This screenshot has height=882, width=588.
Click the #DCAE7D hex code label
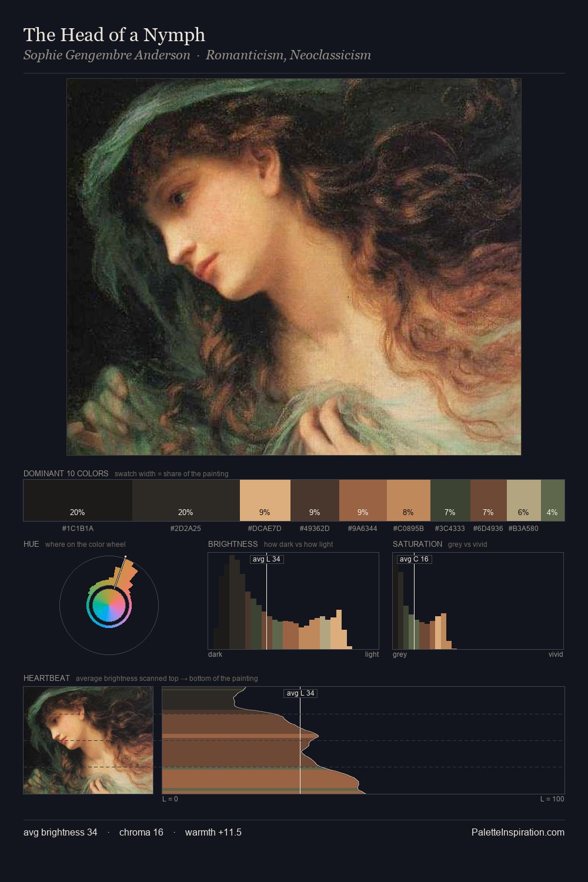[265, 529]
